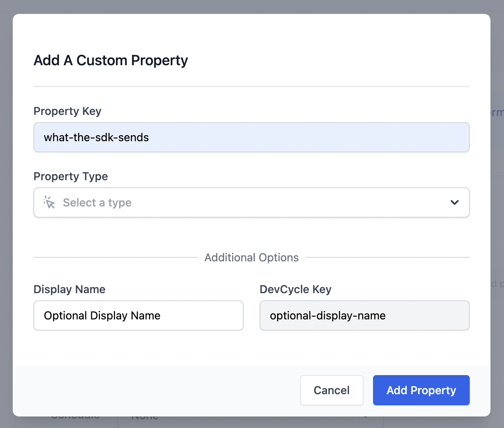
Task: Click the Property Key label
Action: point(67,111)
